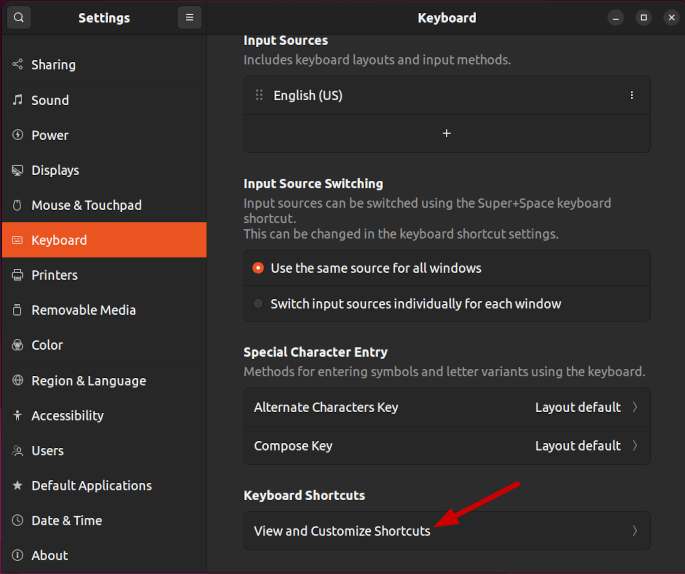Screen dimensions: 685x574
Task: Open View and Customize Shortcuts
Action: 446,531
